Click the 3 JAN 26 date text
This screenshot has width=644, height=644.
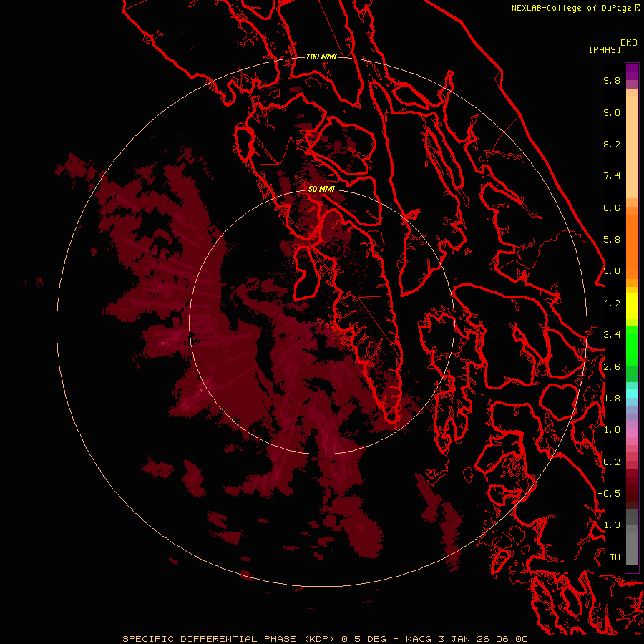coord(464,639)
